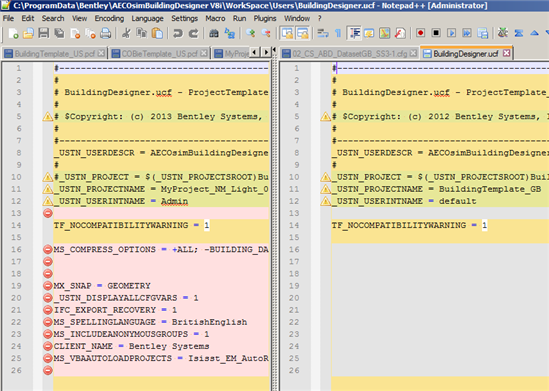
Task: Open the Plugins menu
Action: coord(265,18)
